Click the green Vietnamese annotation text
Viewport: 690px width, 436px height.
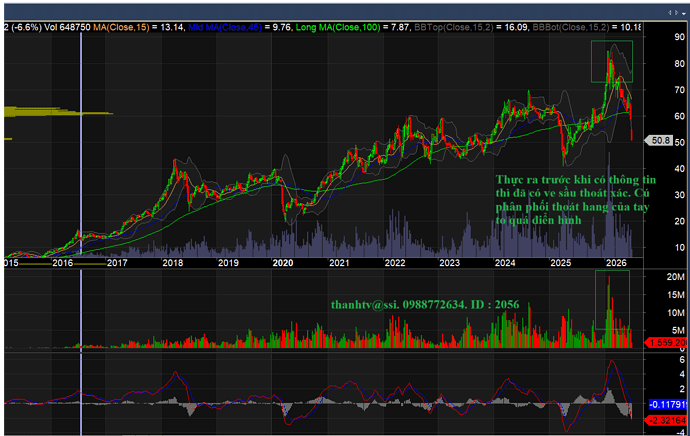click(576, 200)
